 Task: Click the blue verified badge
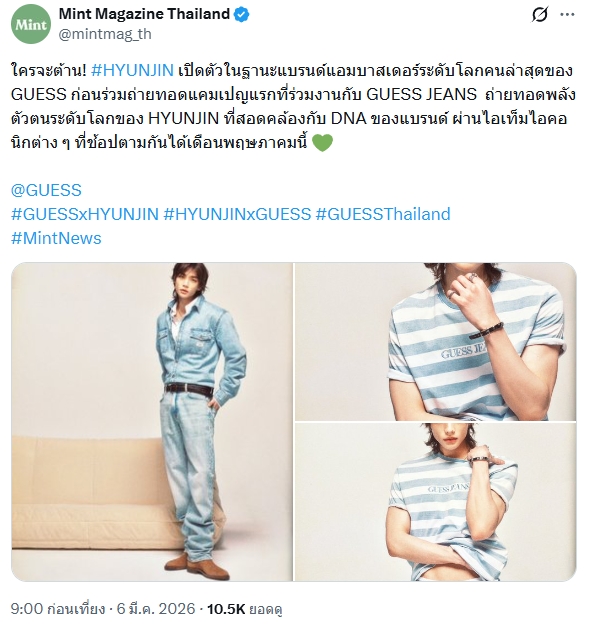pos(241,15)
